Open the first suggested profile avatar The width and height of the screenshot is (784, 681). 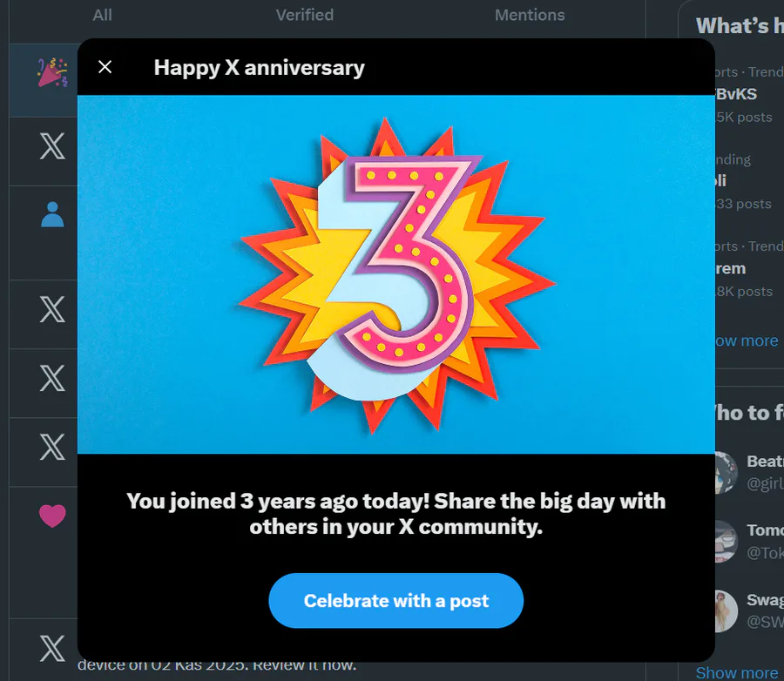[x=725, y=472]
